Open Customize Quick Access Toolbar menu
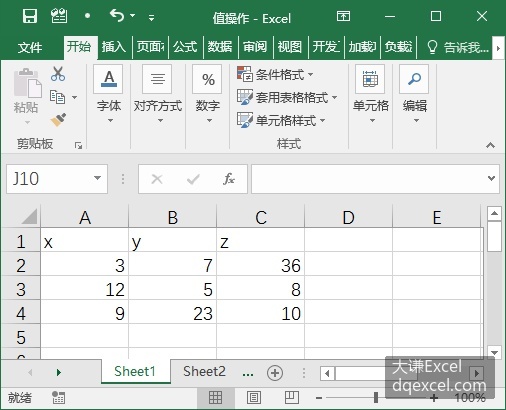The image size is (506, 410). point(151,17)
